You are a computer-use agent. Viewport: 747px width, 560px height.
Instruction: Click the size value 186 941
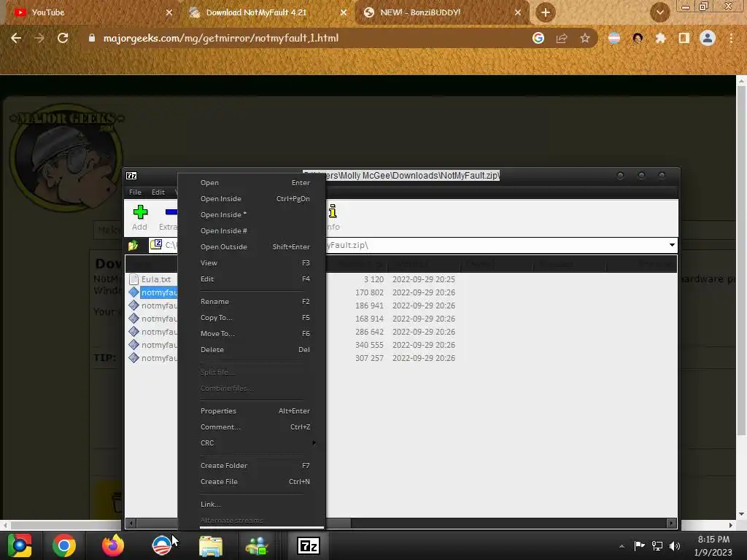369,306
